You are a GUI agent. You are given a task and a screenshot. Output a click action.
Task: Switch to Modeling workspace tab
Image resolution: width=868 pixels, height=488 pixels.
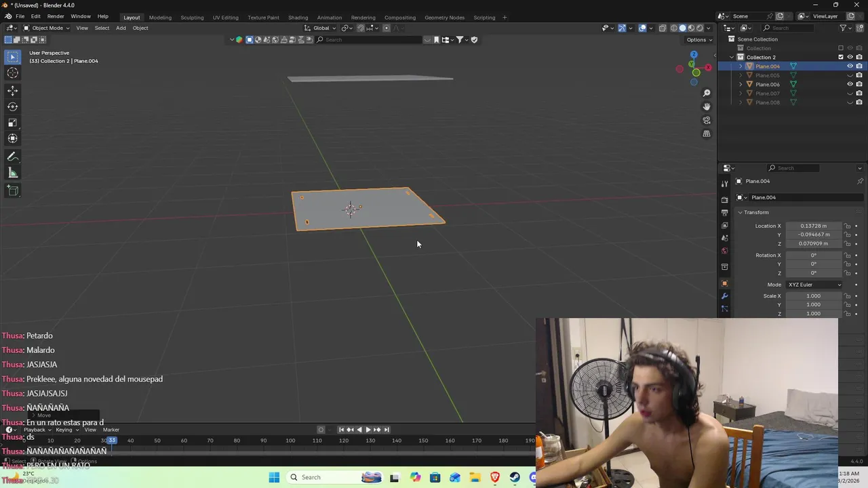[x=160, y=17]
